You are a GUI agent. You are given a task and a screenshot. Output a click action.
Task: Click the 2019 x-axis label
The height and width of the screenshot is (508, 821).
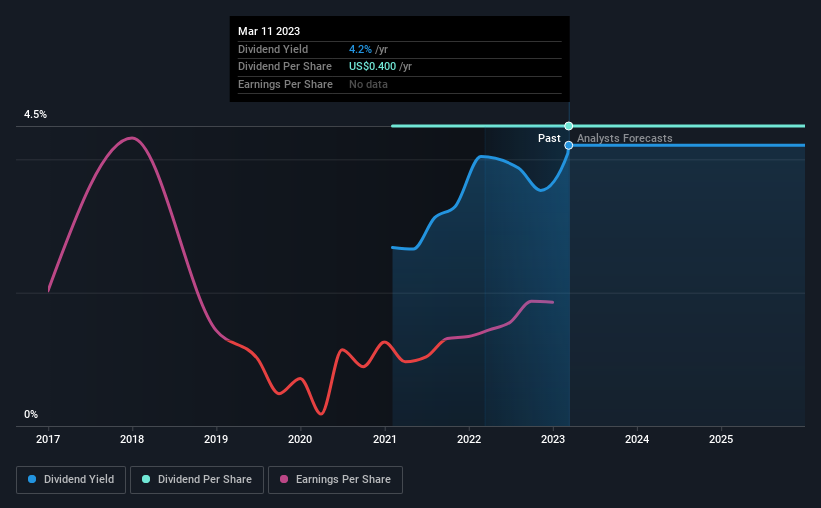pyautogui.click(x=216, y=439)
